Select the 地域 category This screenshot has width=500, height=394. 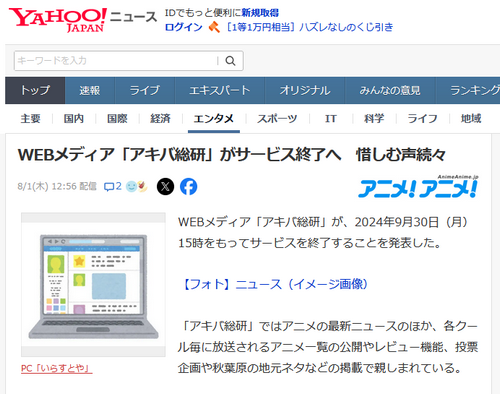471,118
